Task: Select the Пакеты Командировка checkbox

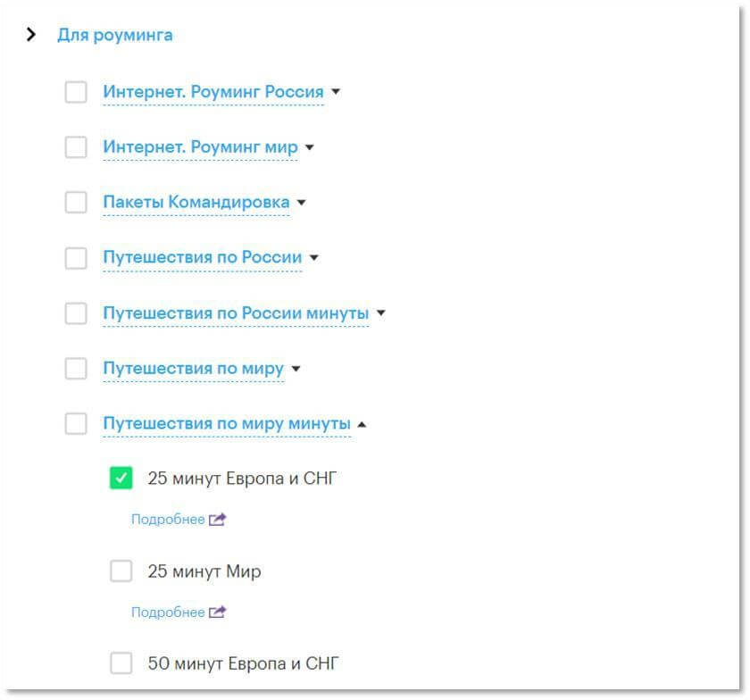Action: tap(76, 203)
